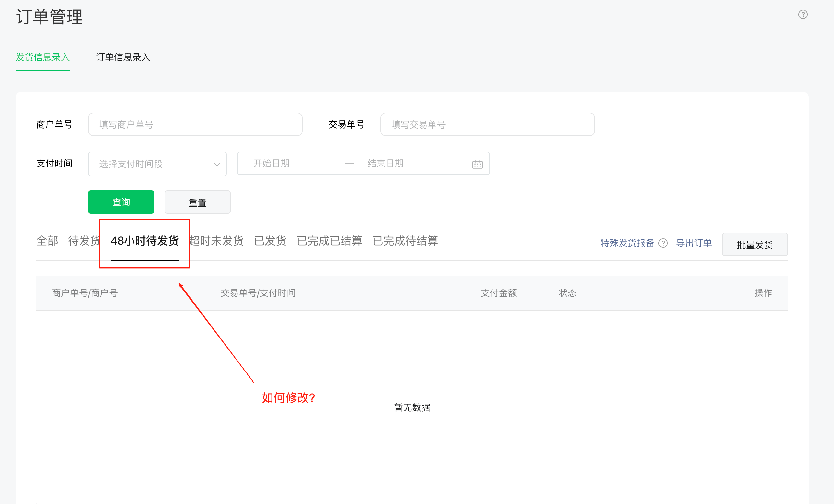Click the 重置 button
The height and width of the screenshot is (504, 834).
click(x=197, y=202)
